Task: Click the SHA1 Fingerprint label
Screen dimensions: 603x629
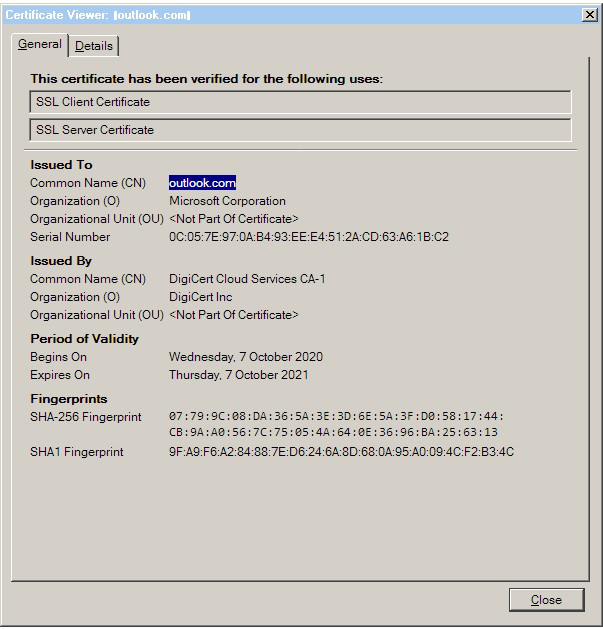Action: 77,452
